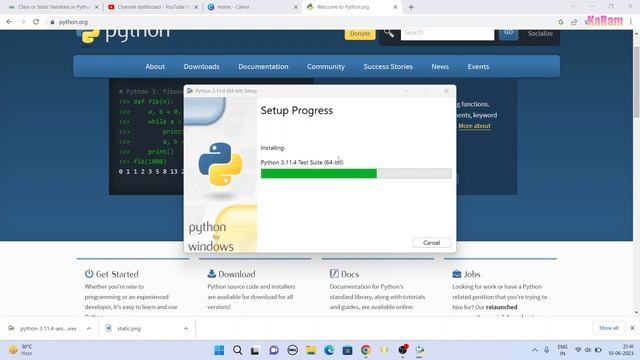Click the Docs section icon
The width and height of the screenshot is (640, 360).
click(x=334, y=273)
